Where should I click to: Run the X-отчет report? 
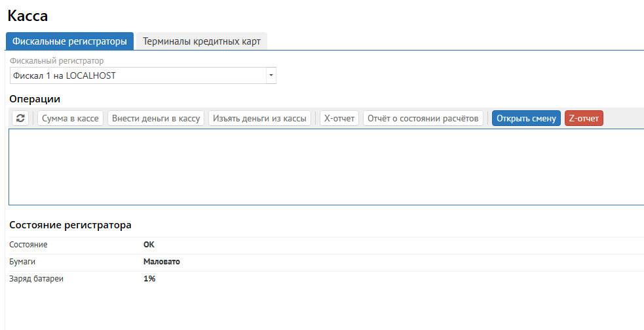(339, 118)
